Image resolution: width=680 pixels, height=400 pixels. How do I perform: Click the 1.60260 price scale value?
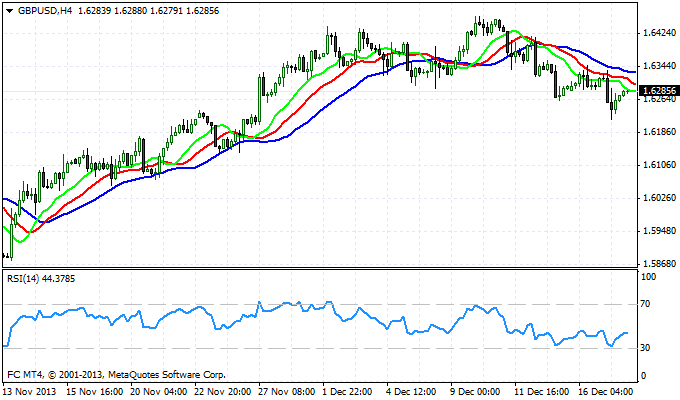click(660, 198)
